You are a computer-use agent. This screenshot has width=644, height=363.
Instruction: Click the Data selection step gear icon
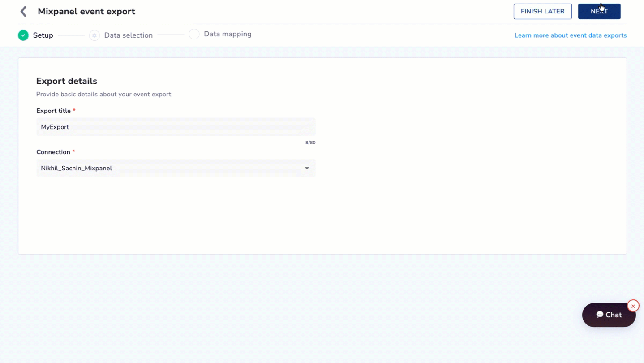(x=94, y=35)
